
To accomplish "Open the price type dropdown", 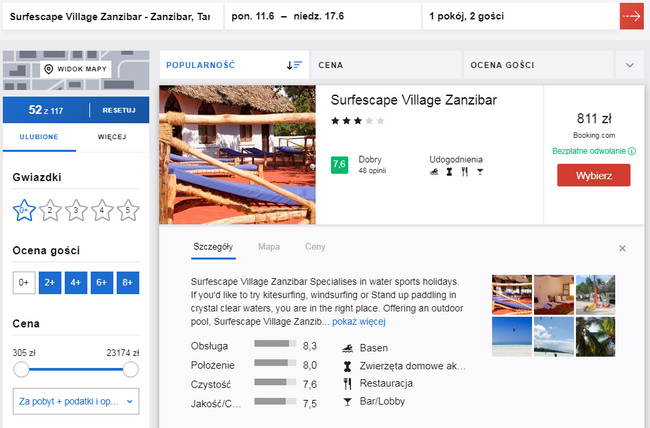I will click(x=75, y=401).
